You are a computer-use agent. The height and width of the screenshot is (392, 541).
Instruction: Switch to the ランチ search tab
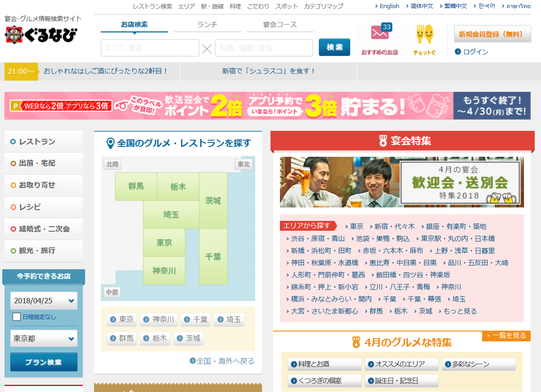[207, 25]
